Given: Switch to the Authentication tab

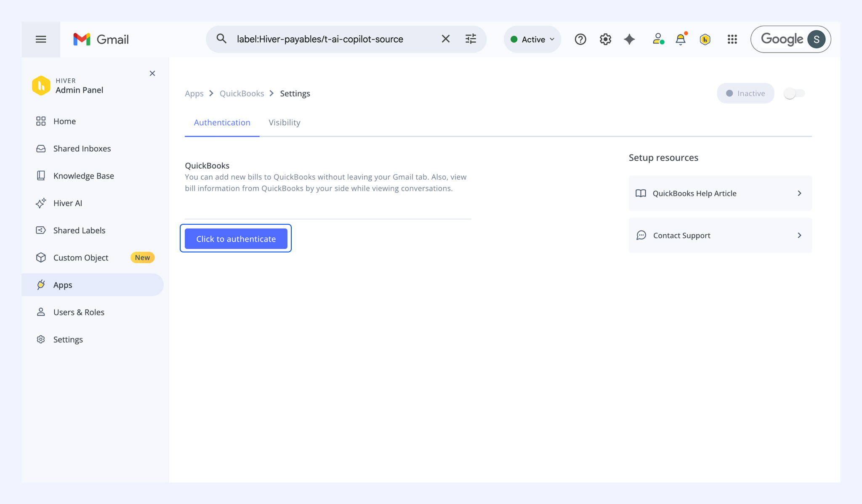Looking at the screenshot, I should coord(222,122).
